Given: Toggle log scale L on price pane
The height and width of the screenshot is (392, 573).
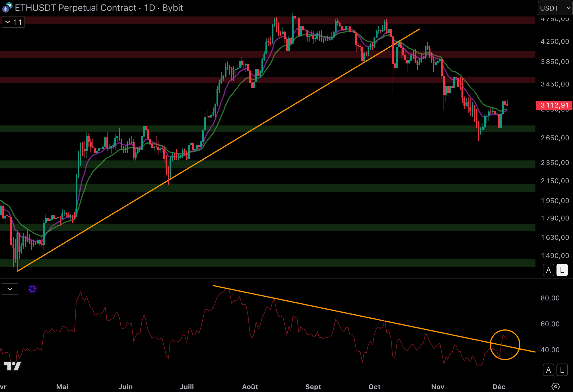Looking at the screenshot, I should 562,270.
